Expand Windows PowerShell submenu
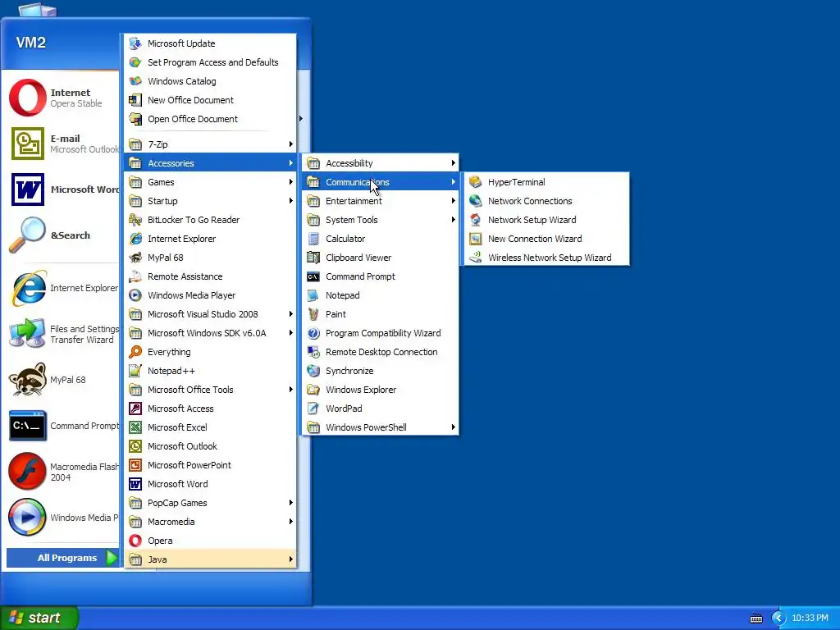The height and width of the screenshot is (630, 840). [x=381, y=427]
